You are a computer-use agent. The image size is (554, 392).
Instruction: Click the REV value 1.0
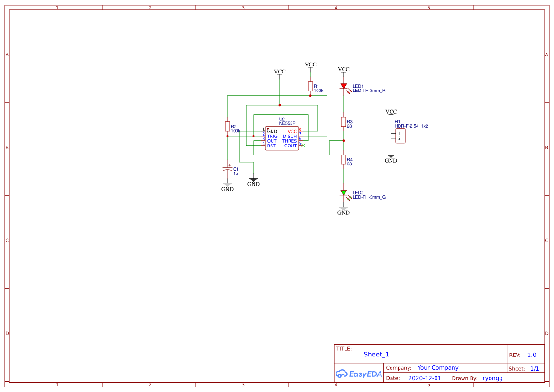pos(532,355)
